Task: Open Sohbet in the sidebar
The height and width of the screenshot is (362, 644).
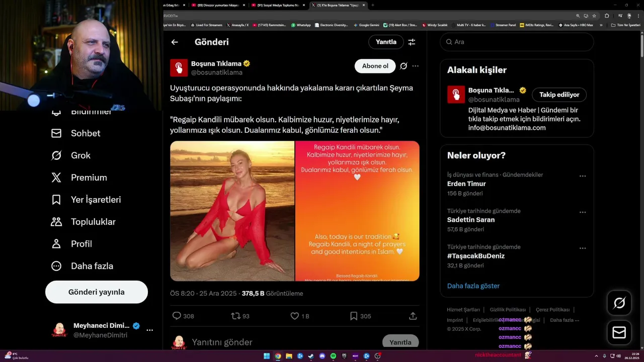Action: click(x=75, y=133)
